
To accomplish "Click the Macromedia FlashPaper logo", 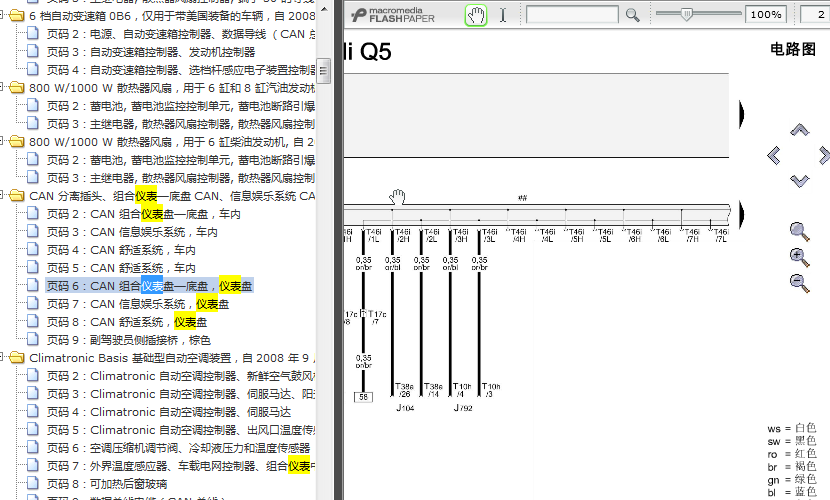I will point(393,15).
